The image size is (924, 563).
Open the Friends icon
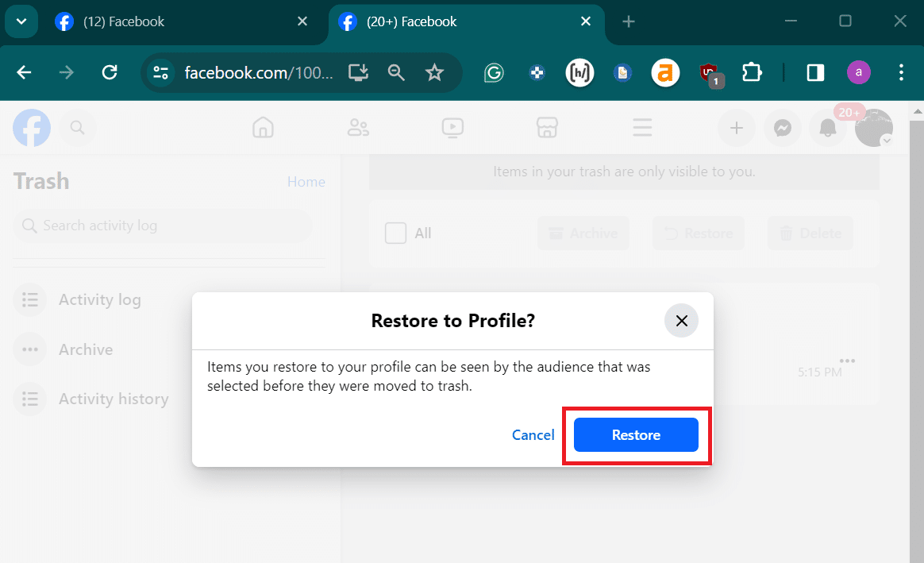pos(358,127)
